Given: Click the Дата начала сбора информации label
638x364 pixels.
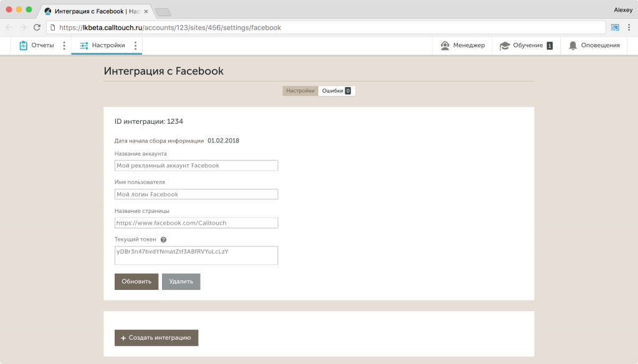Looking at the screenshot, I should [x=159, y=141].
